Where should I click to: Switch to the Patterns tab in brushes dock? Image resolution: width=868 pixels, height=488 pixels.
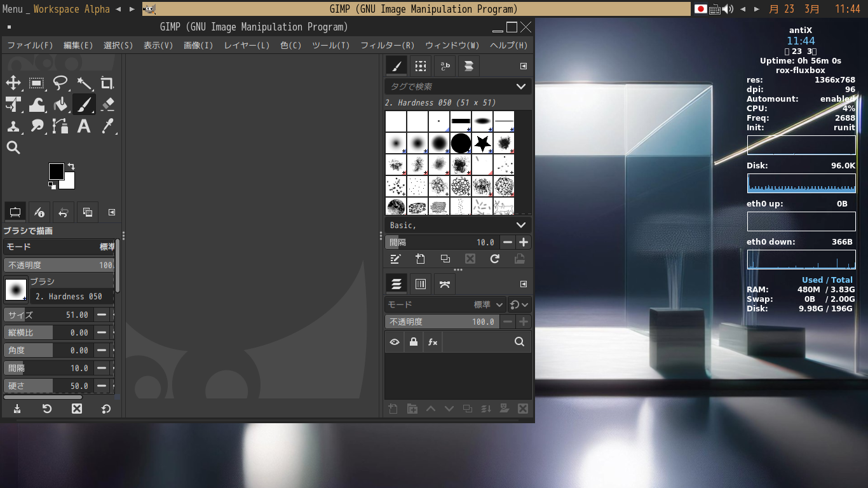[x=420, y=65]
